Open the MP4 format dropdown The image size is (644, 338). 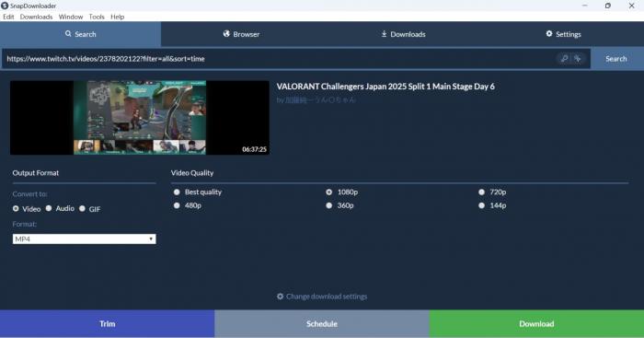85,239
